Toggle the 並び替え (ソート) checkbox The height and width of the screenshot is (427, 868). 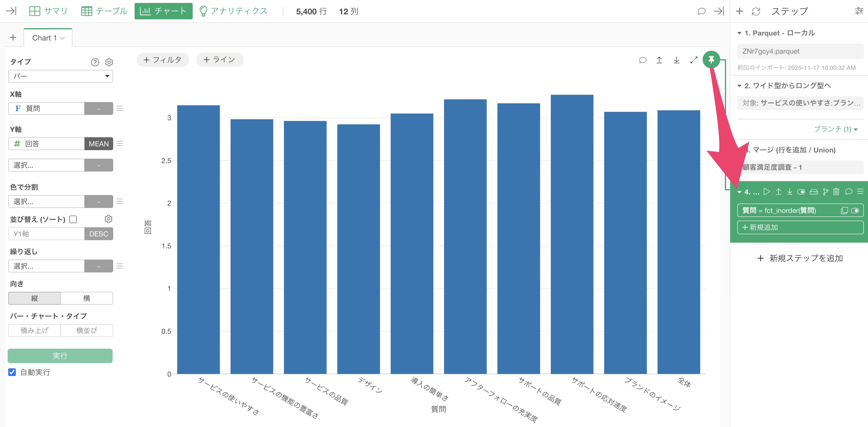click(x=73, y=219)
